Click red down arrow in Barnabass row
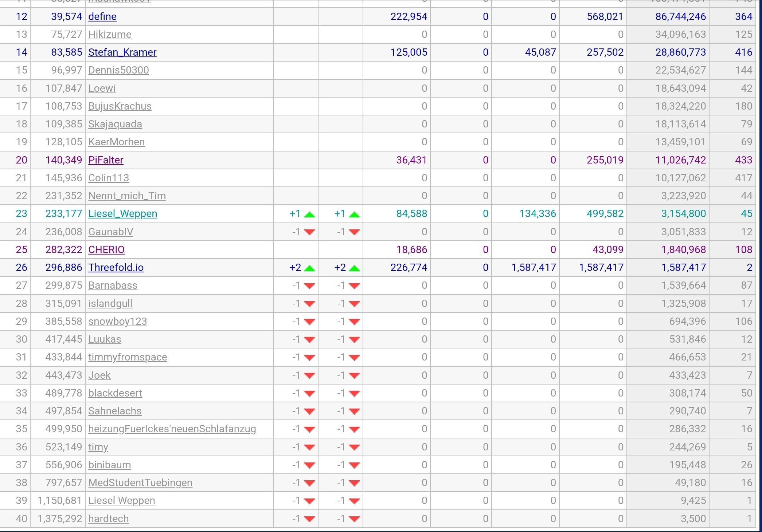Image resolution: width=762 pixels, height=532 pixels. click(x=309, y=286)
